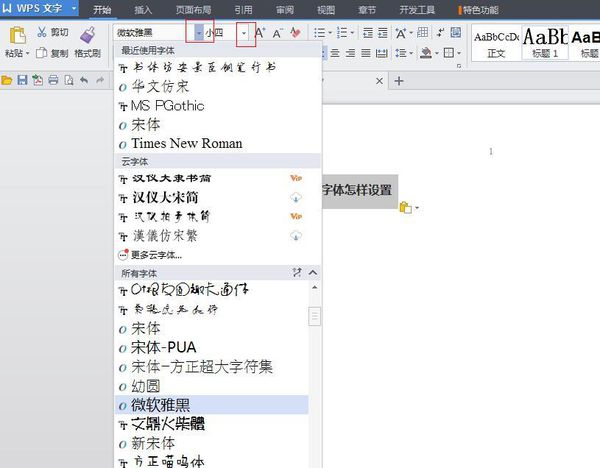Redo the last action
Screen dimensions: 600x468
100,80
